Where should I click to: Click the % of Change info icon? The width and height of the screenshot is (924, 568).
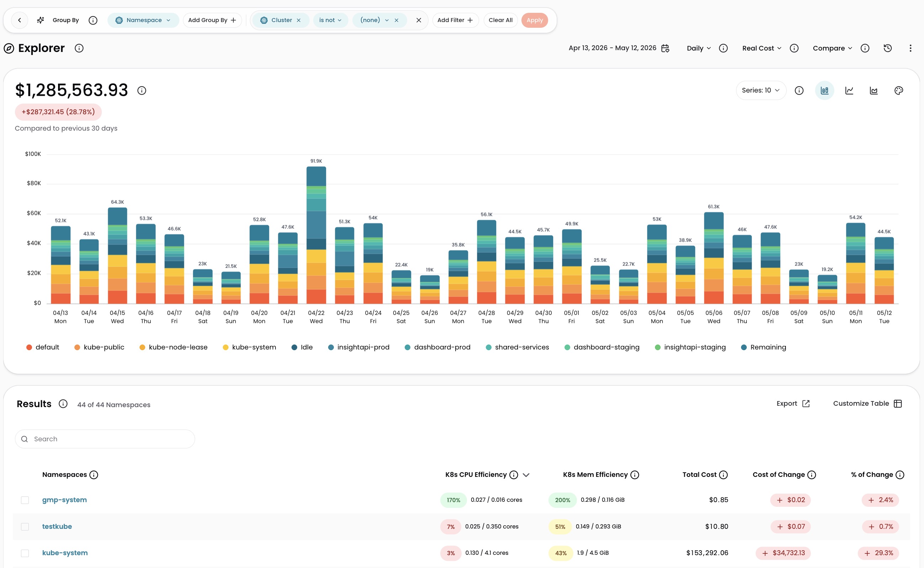899,475
